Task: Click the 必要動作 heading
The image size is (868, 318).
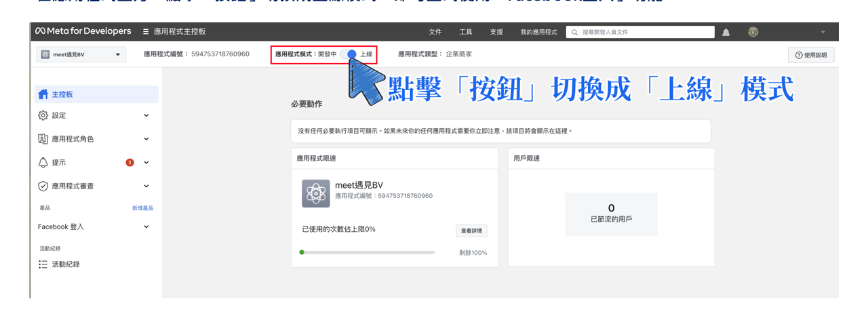Action: [x=307, y=104]
